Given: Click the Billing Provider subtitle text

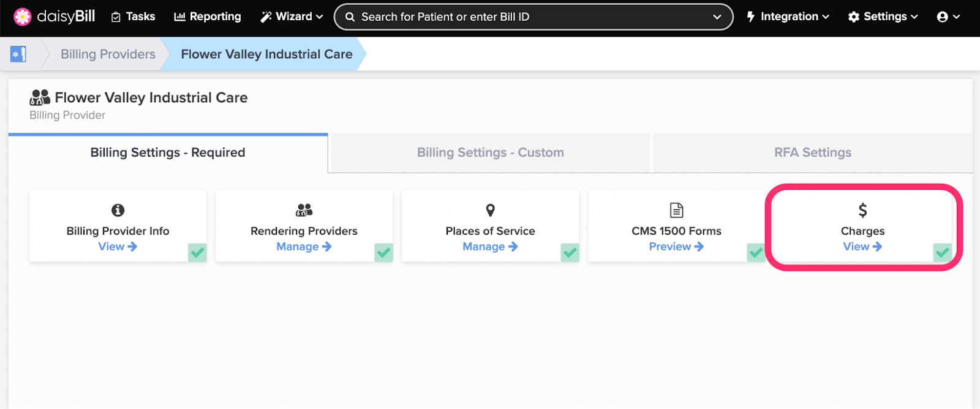Looking at the screenshot, I should 67,115.
